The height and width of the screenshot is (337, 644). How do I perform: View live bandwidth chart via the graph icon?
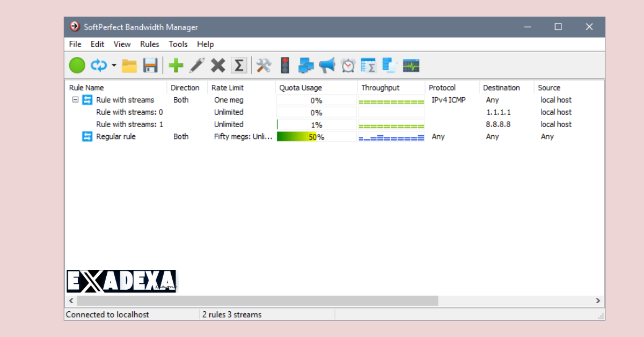pos(411,65)
